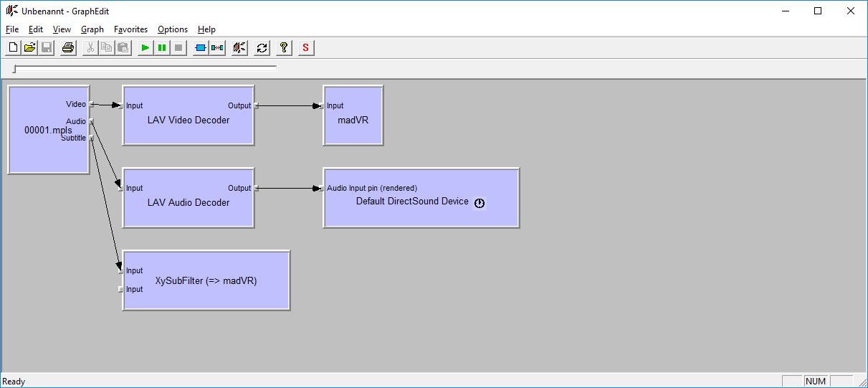Click the clock icon on DirectSound Device

point(480,203)
